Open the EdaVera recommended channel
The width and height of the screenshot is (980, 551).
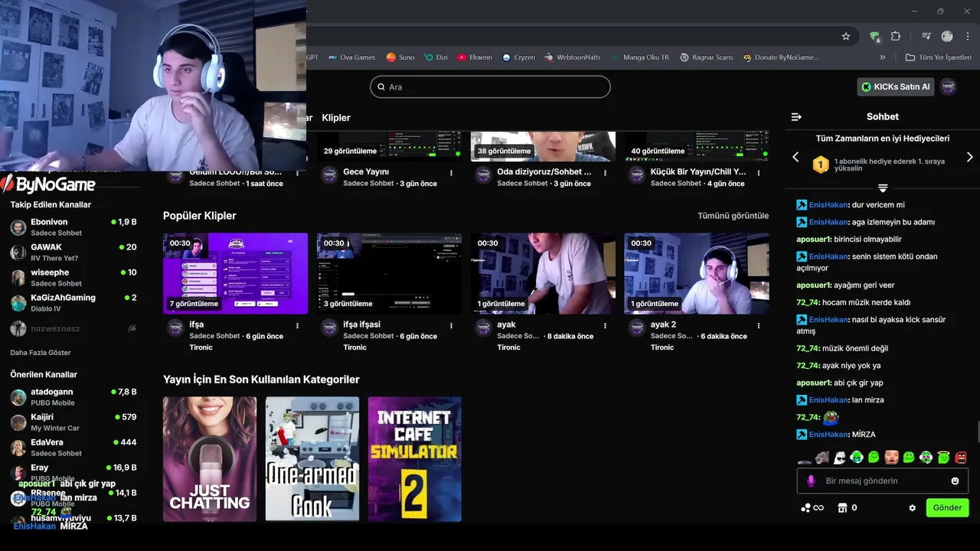click(x=73, y=447)
